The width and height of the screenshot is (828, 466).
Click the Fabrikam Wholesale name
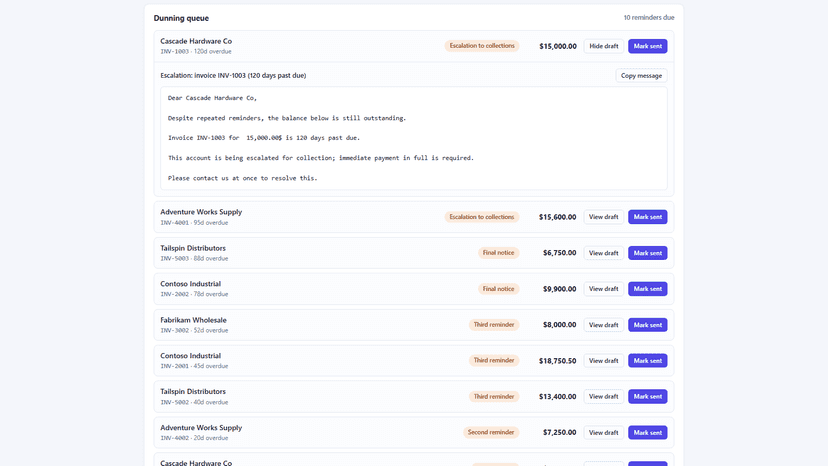coord(193,320)
